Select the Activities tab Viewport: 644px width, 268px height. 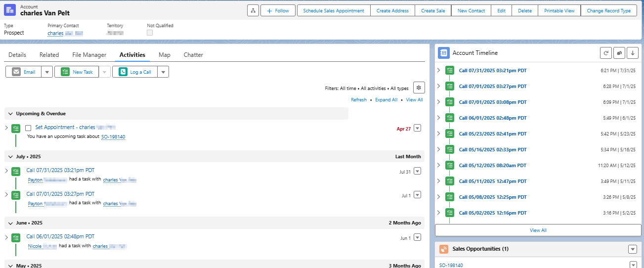click(x=132, y=55)
